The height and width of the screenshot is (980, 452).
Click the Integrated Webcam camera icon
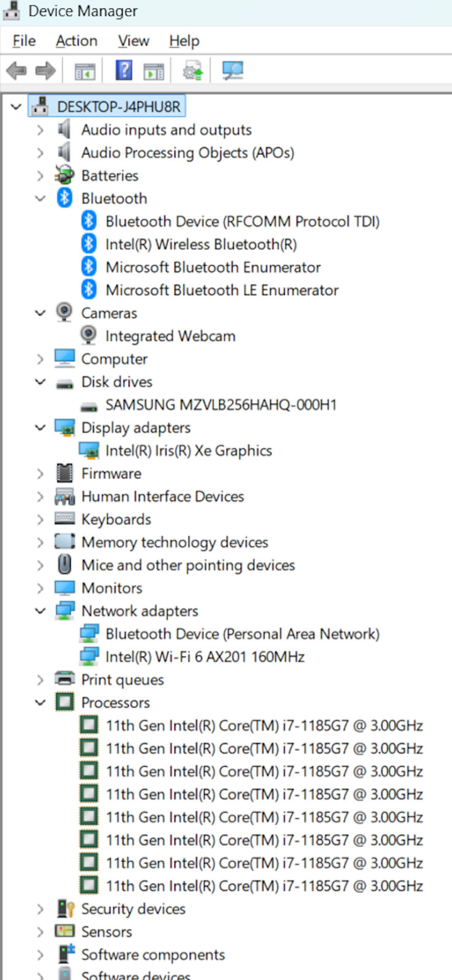click(89, 335)
